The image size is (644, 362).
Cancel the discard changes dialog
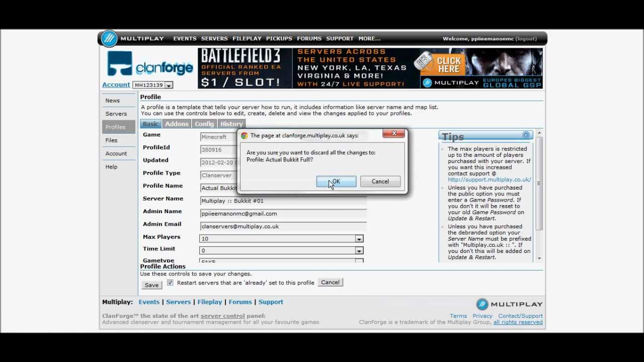click(x=380, y=182)
